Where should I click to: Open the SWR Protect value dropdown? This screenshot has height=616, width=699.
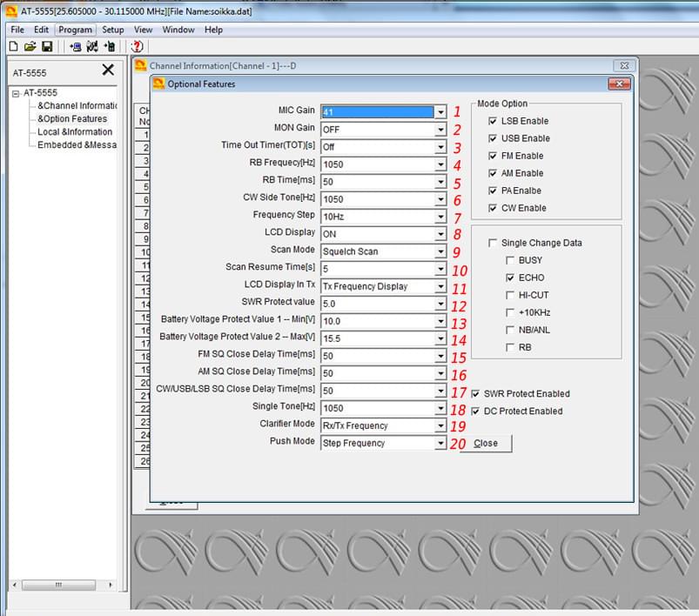[x=440, y=303]
